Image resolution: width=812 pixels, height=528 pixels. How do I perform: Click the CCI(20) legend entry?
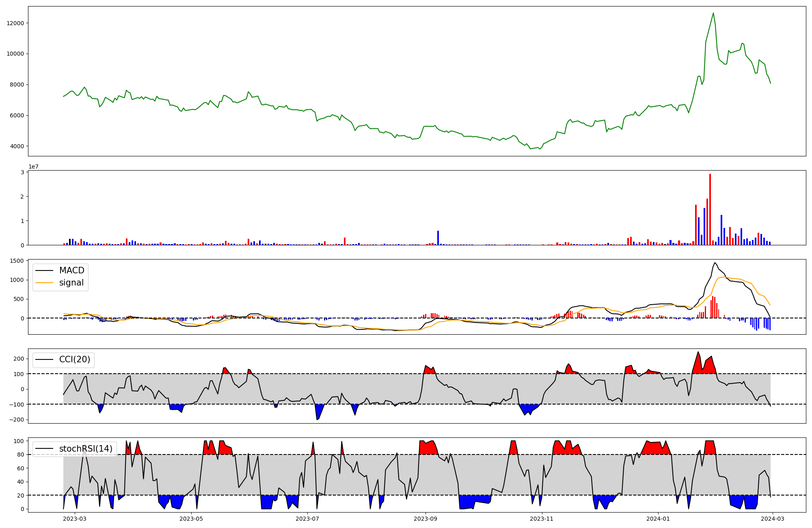pyautogui.click(x=75, y=359)
